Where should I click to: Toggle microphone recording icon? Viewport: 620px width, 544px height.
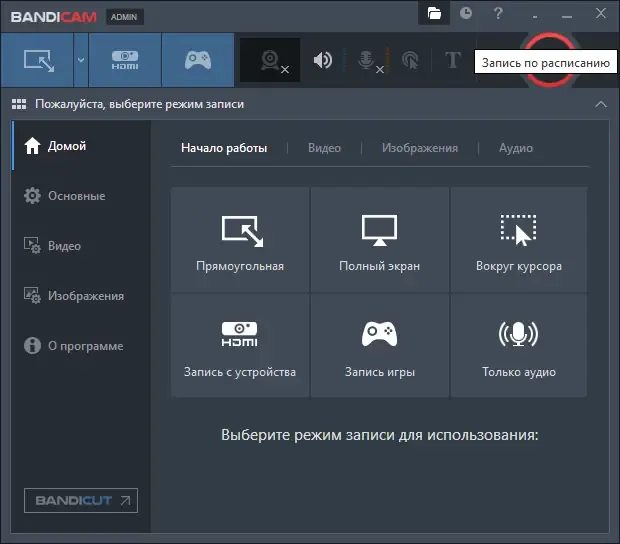(366, 60)
